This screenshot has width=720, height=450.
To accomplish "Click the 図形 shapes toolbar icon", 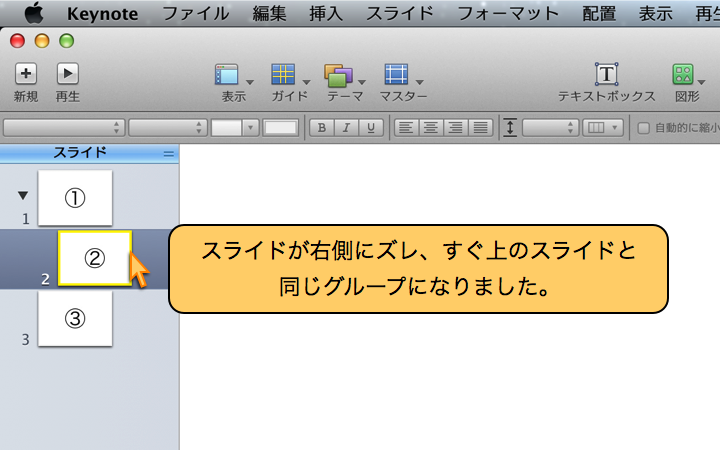I will click(683, 74).
